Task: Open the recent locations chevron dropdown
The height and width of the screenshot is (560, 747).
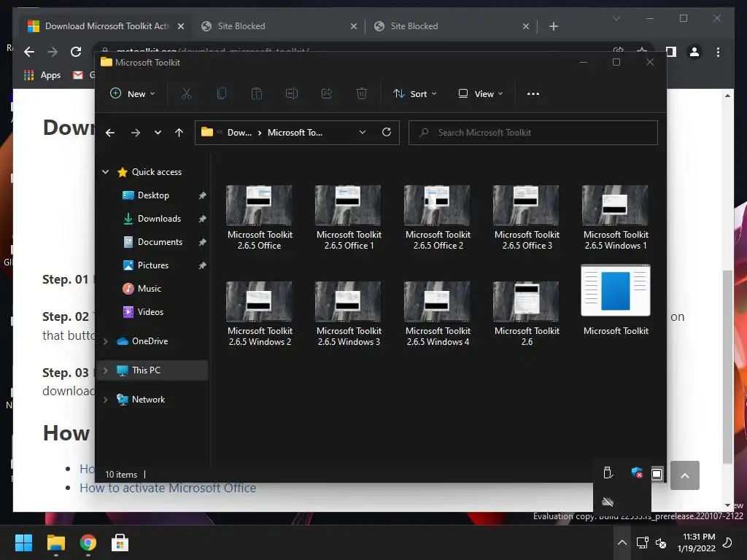Action: [x=158, y=133]
